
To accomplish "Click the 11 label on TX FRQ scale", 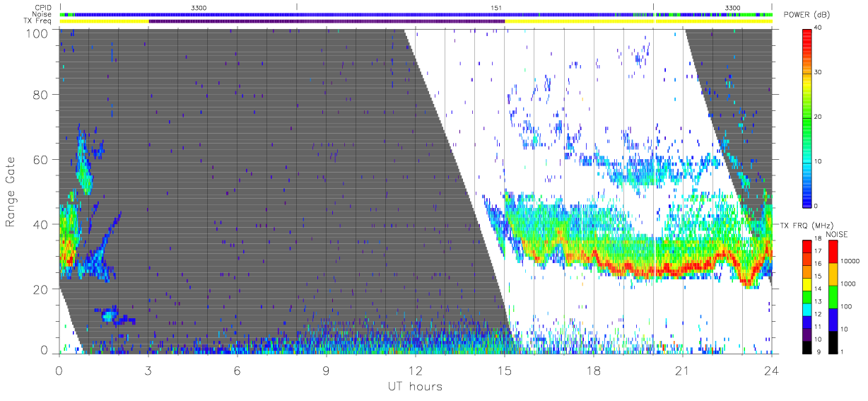I will click(x=819, y=327).
